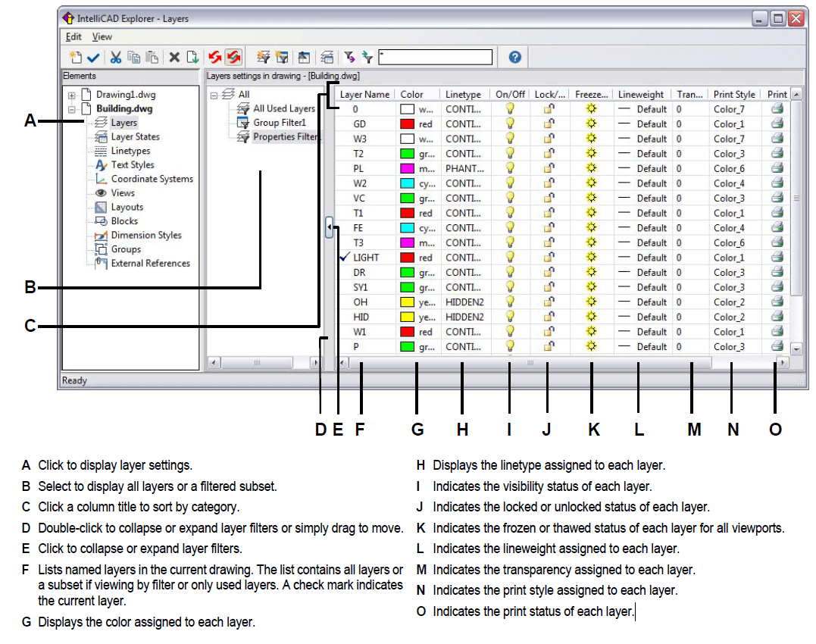This screenshot has height=644, width=816.
Task: Open Help with the blue question icon
Action: 514,58
